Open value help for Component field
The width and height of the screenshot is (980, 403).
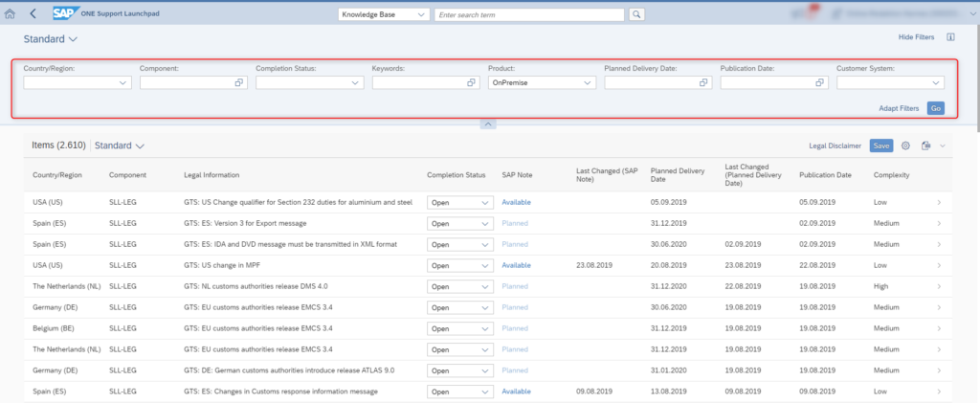[x=239, y=83]
